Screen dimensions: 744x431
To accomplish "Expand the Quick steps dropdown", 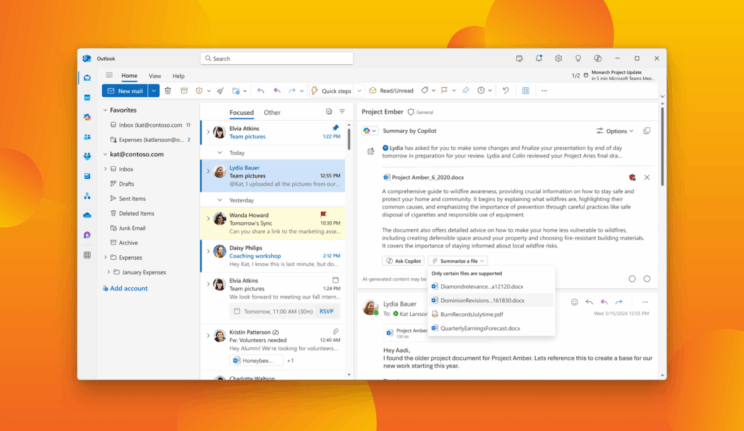I will (359, 91).
